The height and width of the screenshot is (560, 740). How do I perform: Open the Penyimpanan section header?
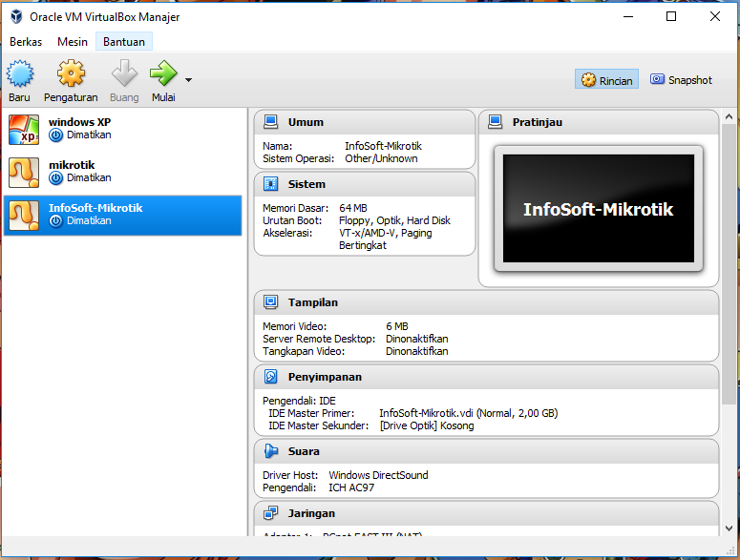486,377
